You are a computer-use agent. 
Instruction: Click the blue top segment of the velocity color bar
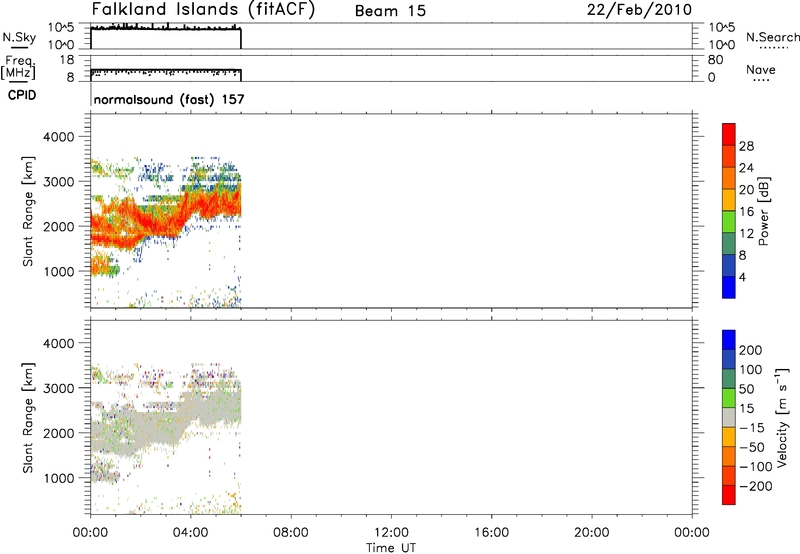pyautogui.click(x=729, y=340)
